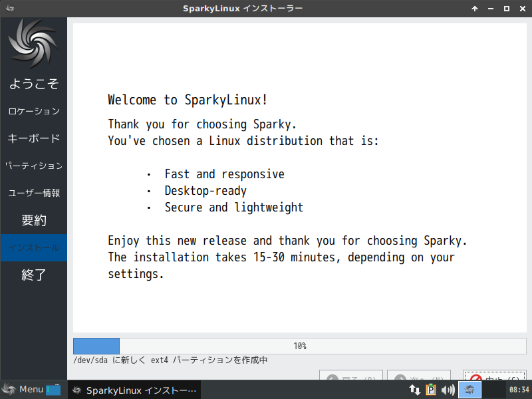
Task: Click the "Fast and responsive" bullet
Action: coord(224,174)
